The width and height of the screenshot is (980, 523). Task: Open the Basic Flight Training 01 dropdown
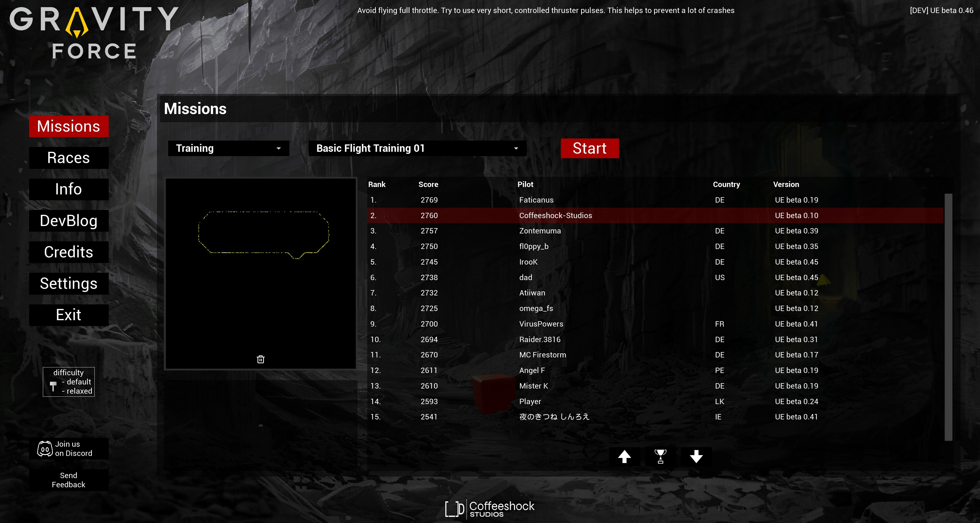(417, 148)
